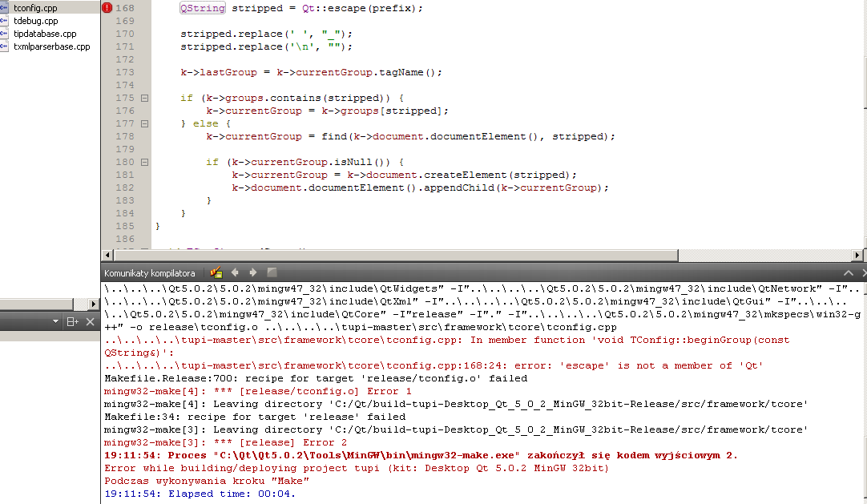
Task: Click appendChild call on line 182
Action: coord(513,187)
